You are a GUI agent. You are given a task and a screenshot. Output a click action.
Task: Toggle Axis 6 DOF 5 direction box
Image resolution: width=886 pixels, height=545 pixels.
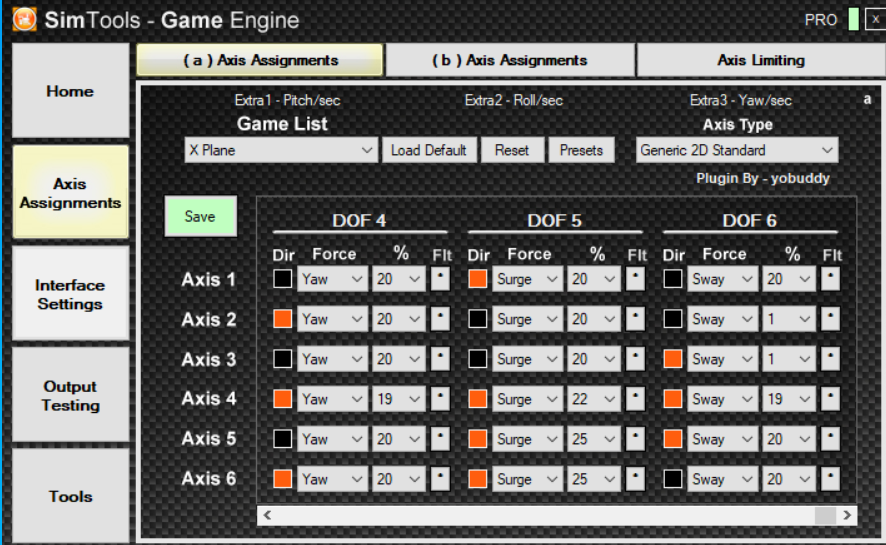(477, 479)
